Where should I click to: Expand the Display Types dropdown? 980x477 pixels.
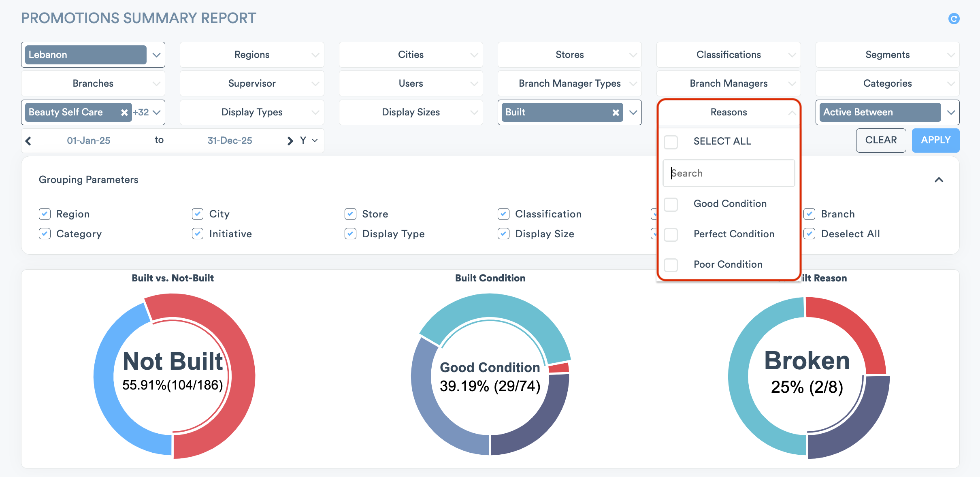[x=252, y=112]
